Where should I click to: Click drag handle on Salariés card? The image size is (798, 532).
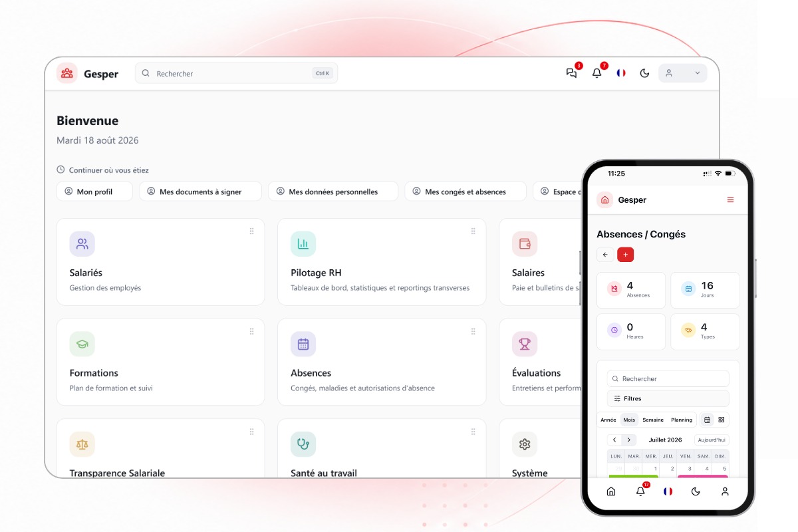251,231
